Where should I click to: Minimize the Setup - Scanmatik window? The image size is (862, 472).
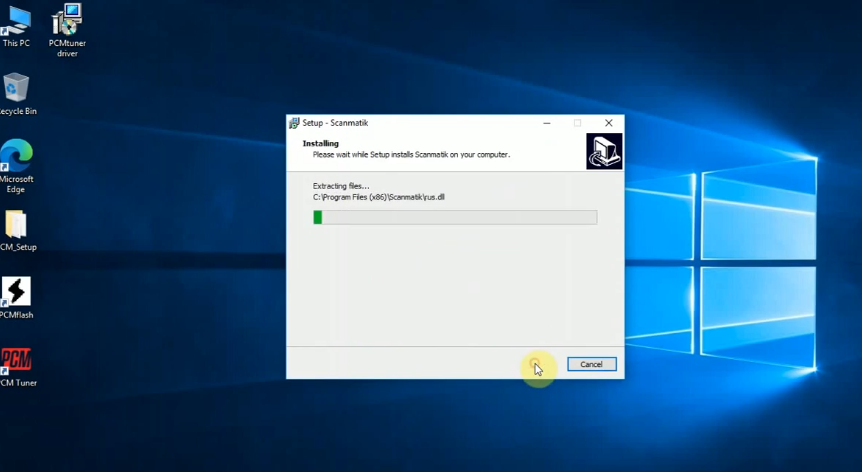[x=546, y=123]
